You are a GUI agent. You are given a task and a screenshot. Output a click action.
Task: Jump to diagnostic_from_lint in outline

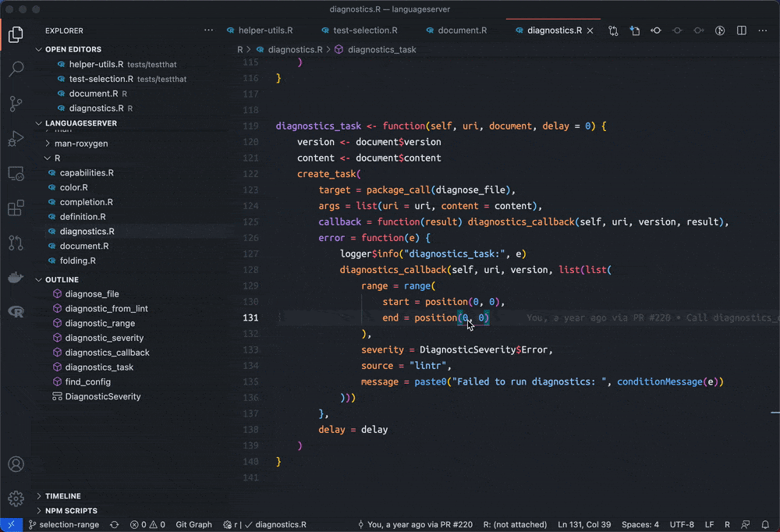(x=106, y=309)
